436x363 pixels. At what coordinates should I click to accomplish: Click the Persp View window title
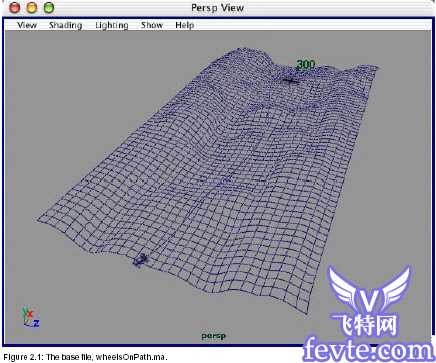pos(217,8)
